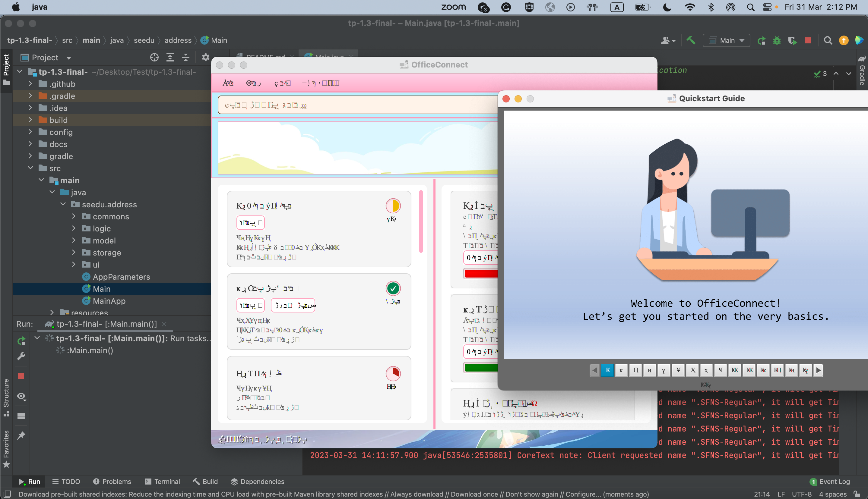The height and width of the screenshot is (499, 868).
Task: Click the locate file crosshair icon
Action: click(x=154, y=57)
